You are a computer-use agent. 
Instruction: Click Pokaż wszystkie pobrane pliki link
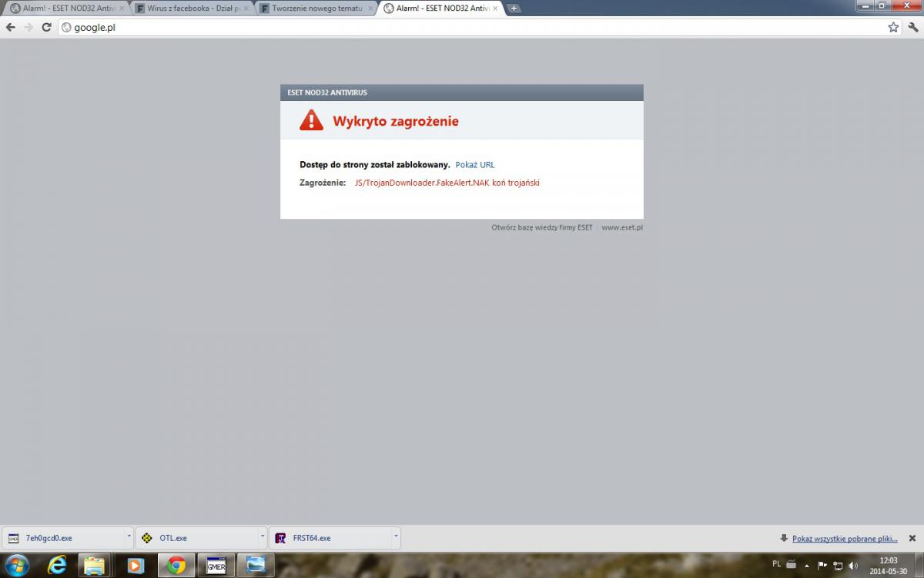(x=845, y=538)
